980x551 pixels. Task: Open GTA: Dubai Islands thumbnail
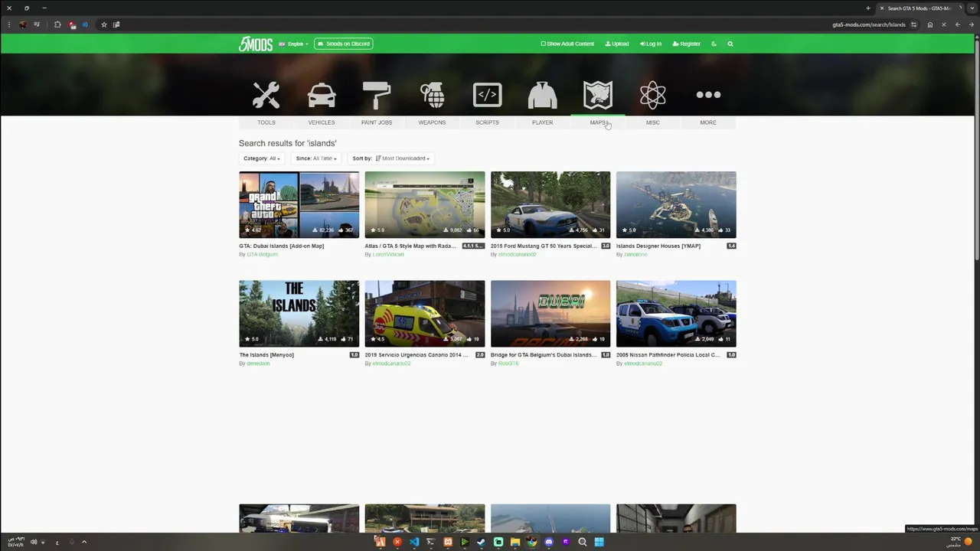(x=299, y=204)
